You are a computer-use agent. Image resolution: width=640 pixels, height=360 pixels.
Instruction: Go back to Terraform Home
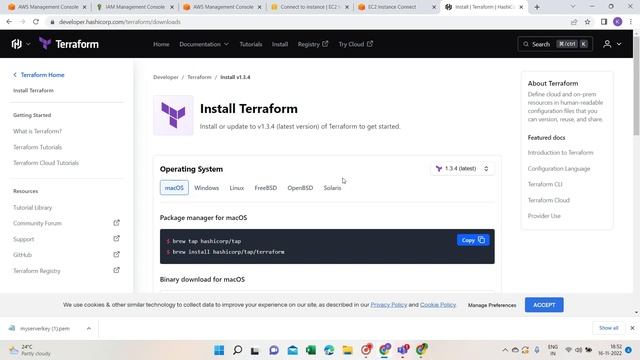click(x=39, y=75)
